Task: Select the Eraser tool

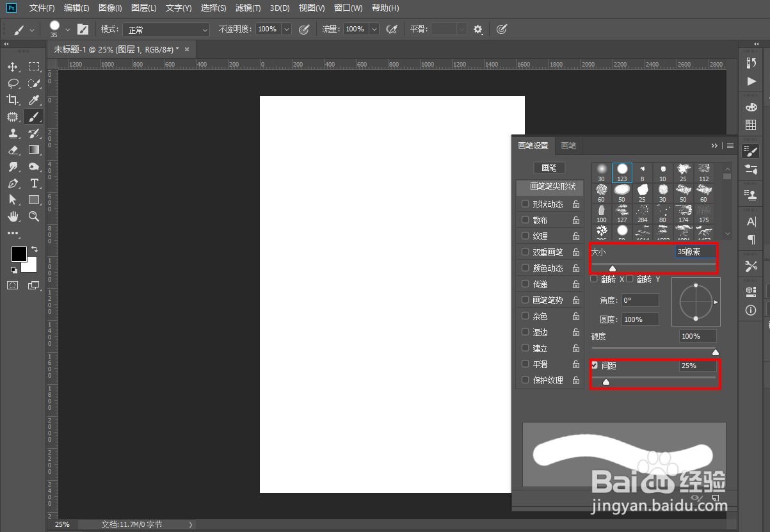Action: (12, 150)
